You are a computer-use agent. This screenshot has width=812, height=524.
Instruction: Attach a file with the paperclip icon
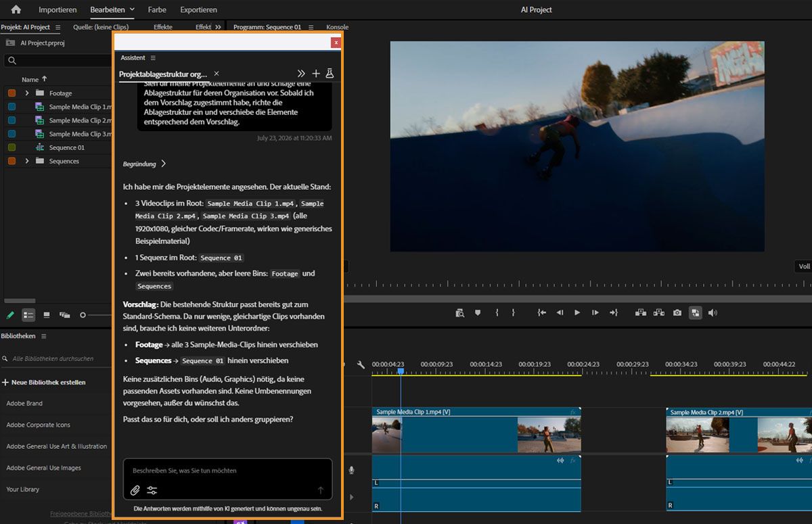pos(135,490)
